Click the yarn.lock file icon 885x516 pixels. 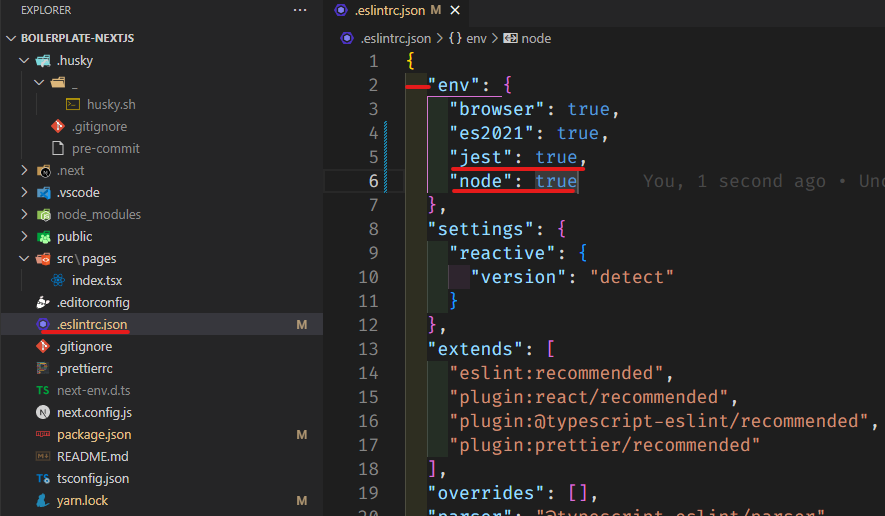43,500
